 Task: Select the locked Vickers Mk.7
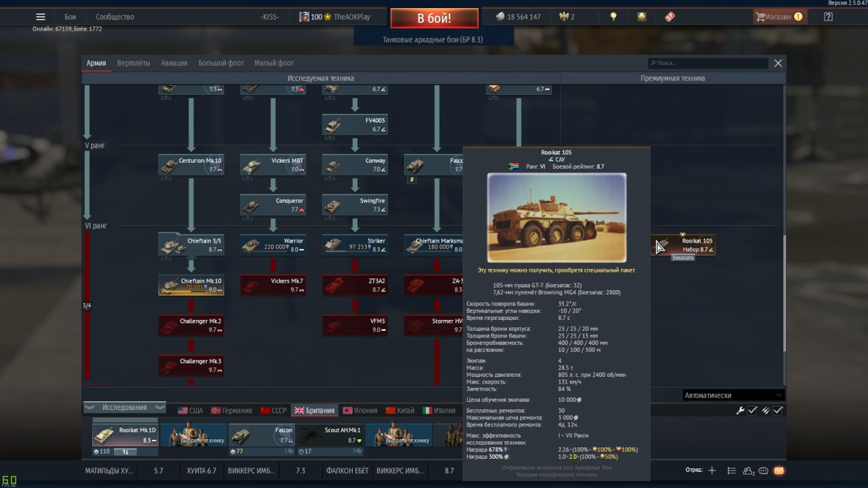click(273, 285)
